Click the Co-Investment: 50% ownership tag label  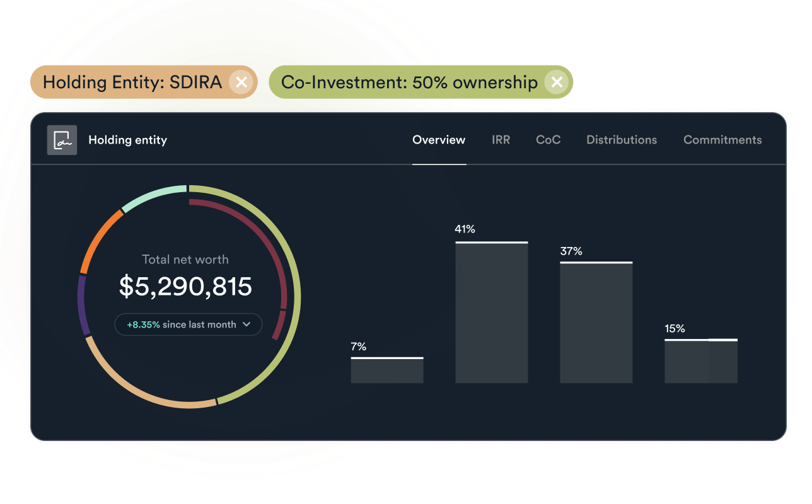click(409, 83)
